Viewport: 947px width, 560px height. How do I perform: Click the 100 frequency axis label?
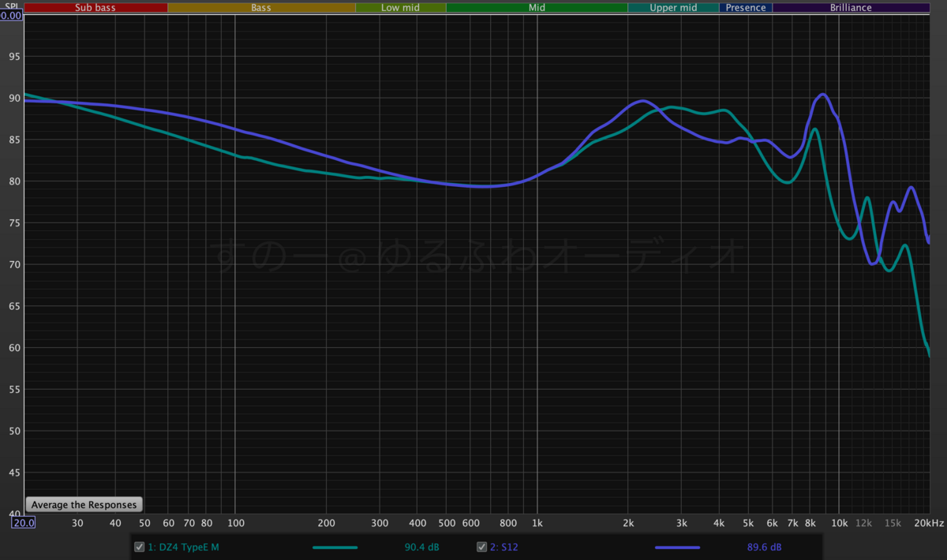pos(235,524)
